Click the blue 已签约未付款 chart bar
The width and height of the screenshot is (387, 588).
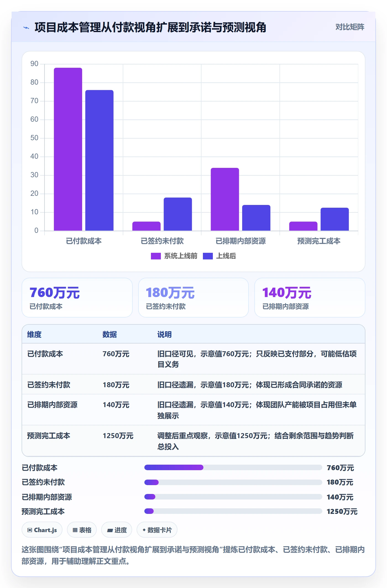point(178,214)
